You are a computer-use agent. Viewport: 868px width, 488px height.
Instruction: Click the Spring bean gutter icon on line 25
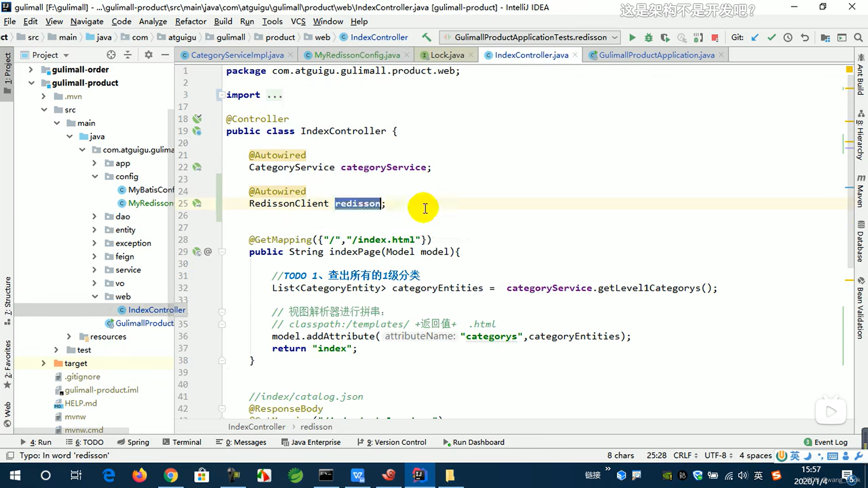pyautogui.click(x=197, y=203)
